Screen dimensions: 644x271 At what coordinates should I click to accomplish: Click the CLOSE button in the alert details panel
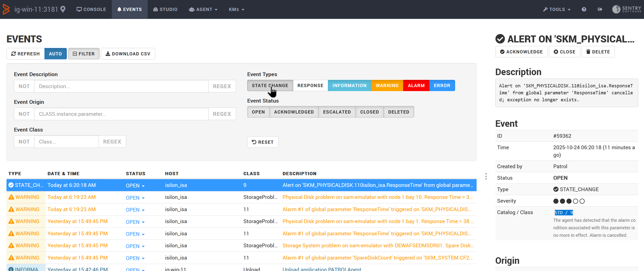pos(564,52)
